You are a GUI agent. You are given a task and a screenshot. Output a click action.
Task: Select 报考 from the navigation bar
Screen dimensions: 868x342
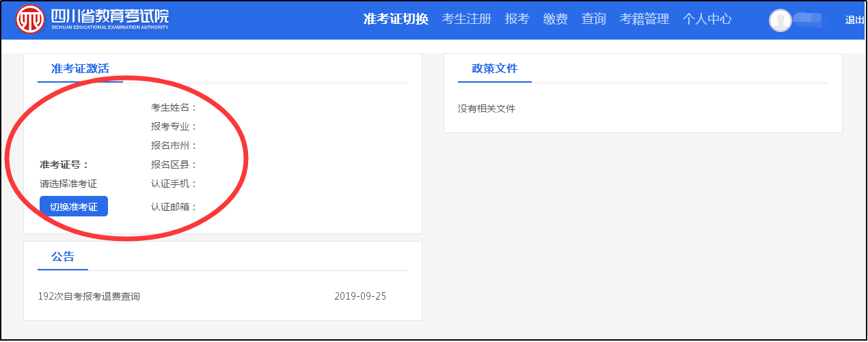click(x=517, y=19)
